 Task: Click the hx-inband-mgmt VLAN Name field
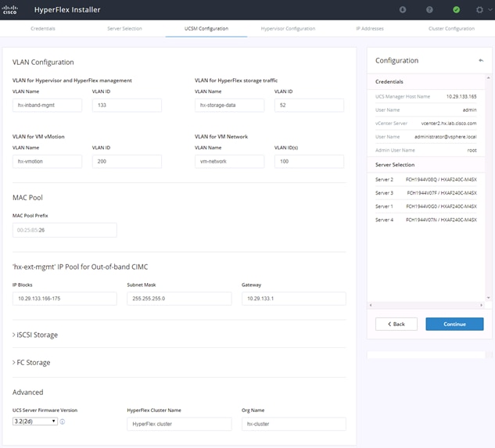[48, 105]
